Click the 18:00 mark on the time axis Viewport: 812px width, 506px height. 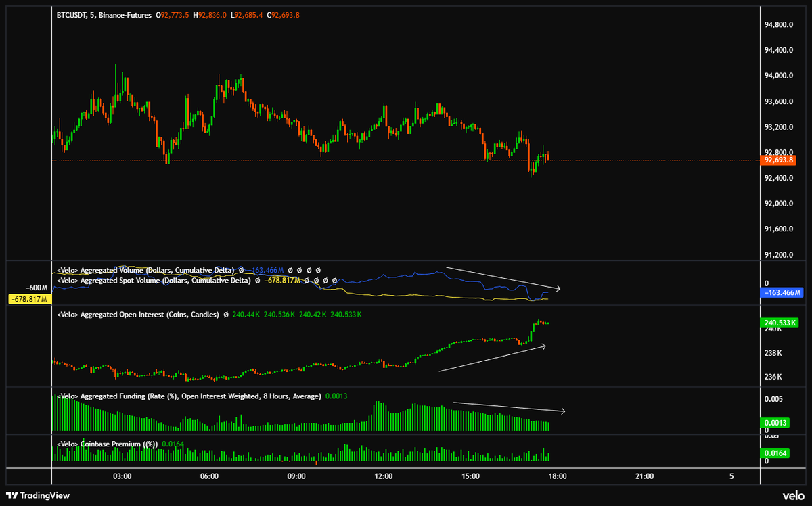[x=558, y=476]
